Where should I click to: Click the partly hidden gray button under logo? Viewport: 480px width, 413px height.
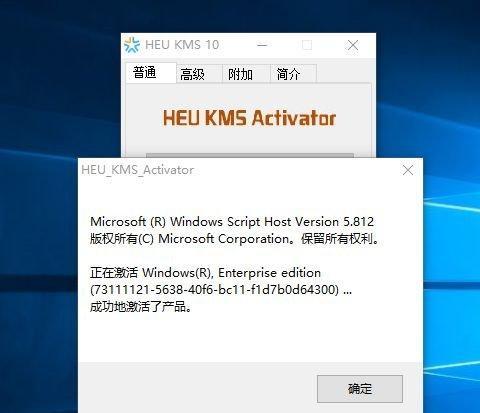[x=250, y=155]
